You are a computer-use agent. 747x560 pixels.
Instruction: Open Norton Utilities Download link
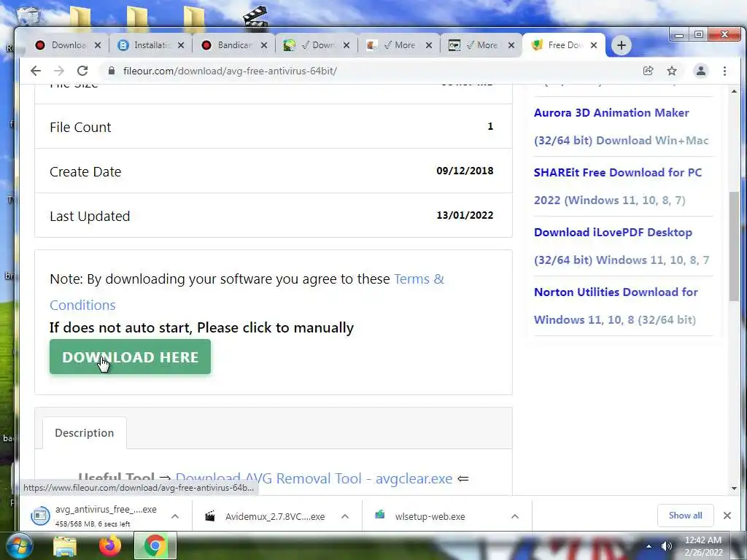[616, 306]
